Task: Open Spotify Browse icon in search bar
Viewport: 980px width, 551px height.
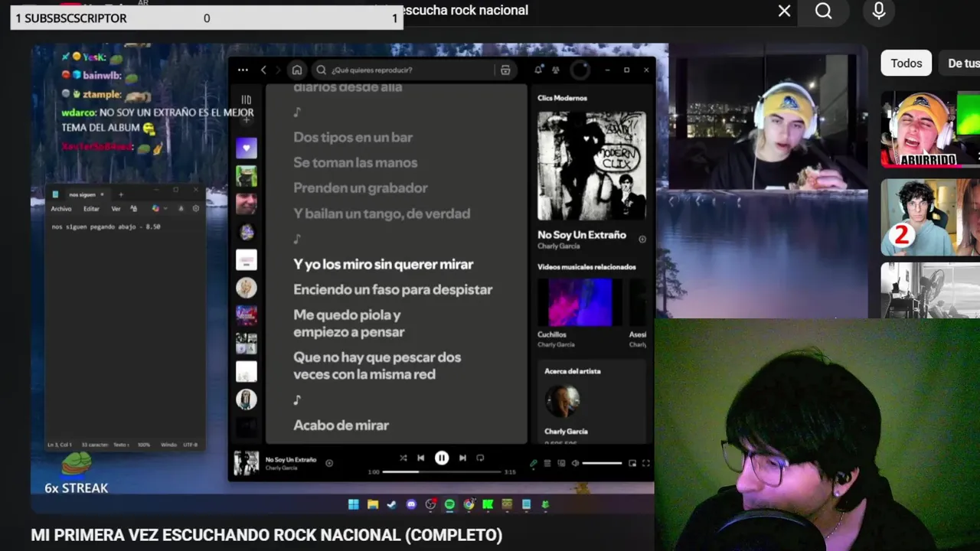Action: coord(505,70)
